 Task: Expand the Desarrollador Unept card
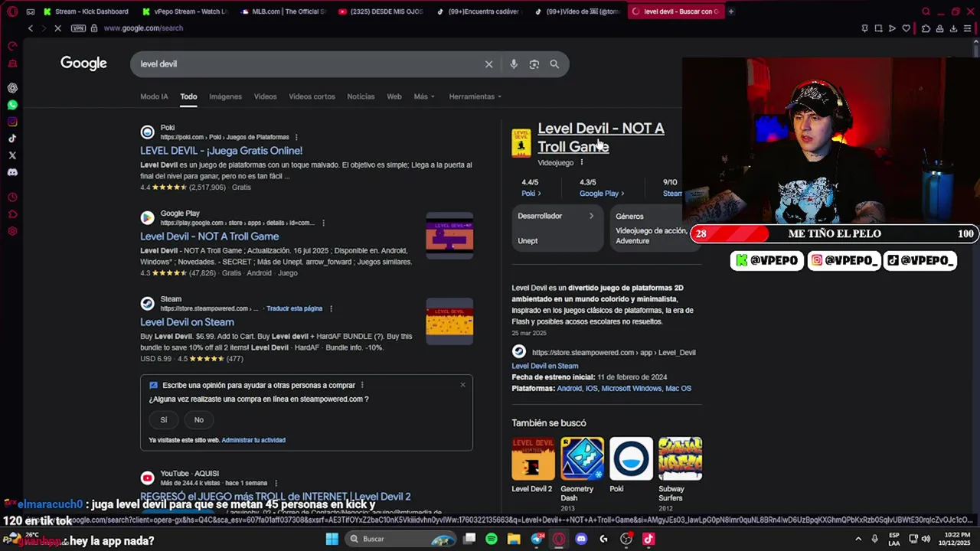(x=557, y=228)
